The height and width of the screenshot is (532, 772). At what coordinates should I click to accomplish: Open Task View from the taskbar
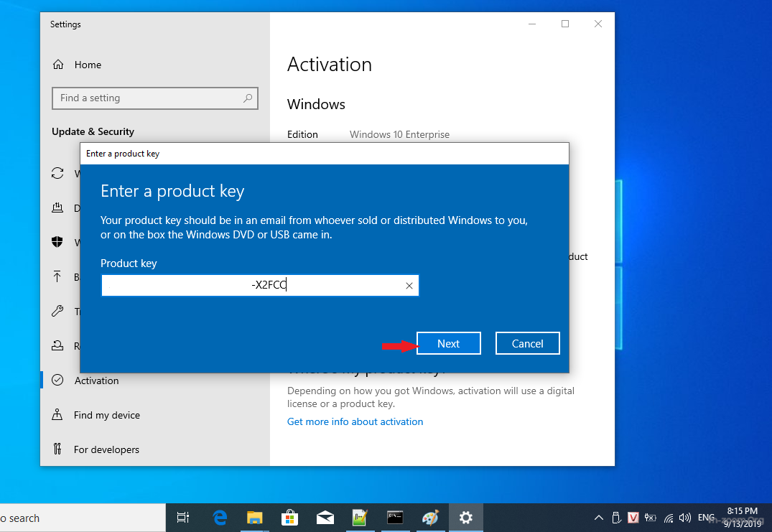183,518
